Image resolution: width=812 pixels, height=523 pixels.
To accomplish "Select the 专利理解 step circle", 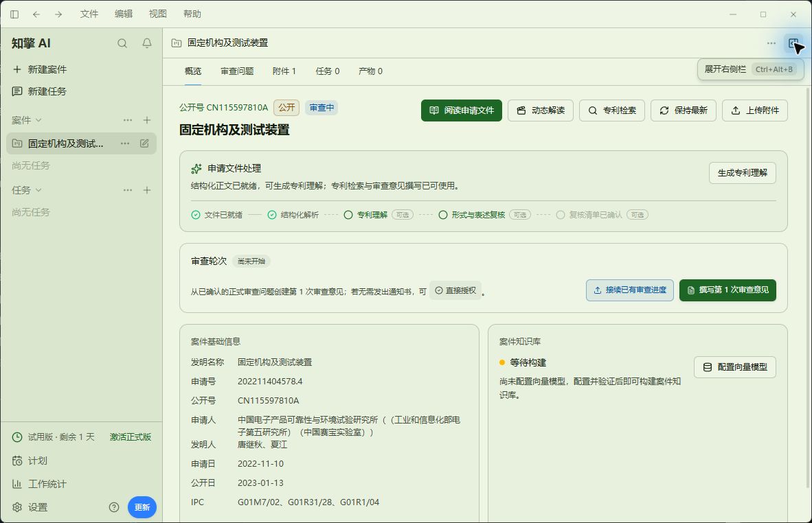I will (348, 215).
